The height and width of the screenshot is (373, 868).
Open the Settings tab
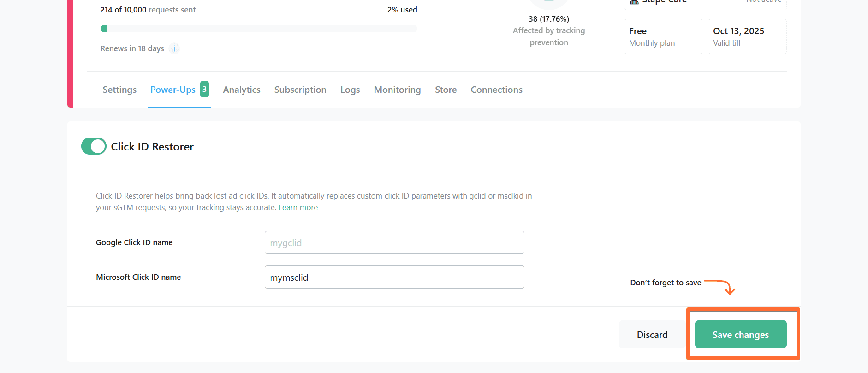(119, 90)
